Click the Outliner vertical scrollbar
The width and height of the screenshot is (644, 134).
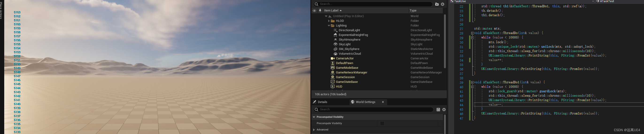[445, 41]
